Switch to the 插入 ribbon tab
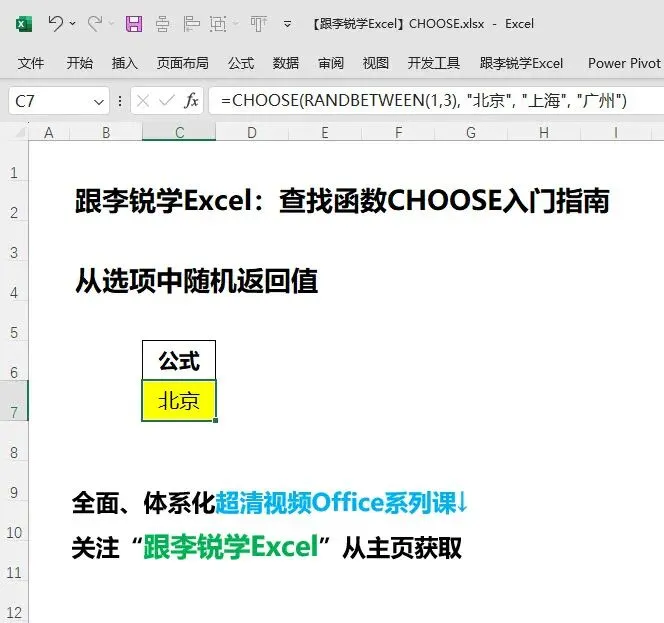The height and width of the screenshot is (623, 664). pos(124,63)
